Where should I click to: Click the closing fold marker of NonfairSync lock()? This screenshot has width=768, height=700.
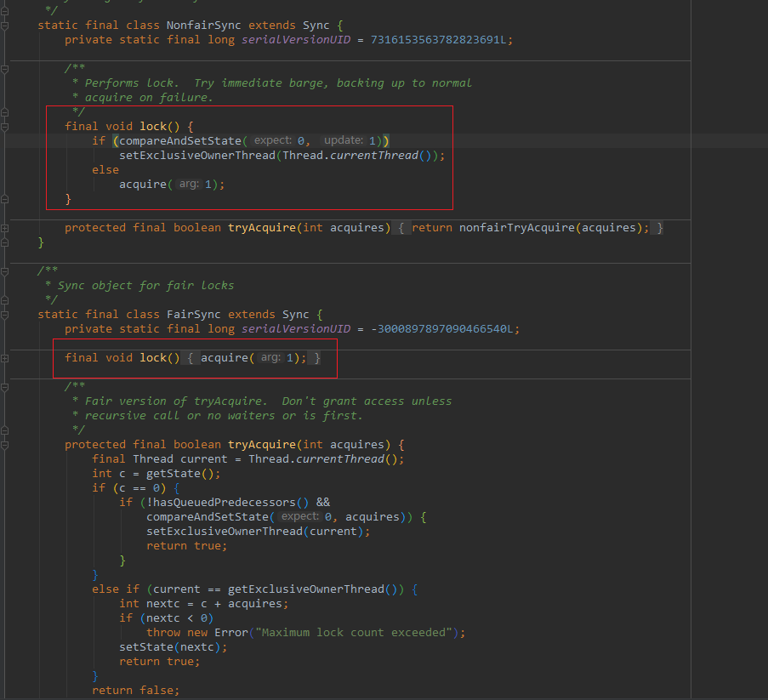(5, 199)
